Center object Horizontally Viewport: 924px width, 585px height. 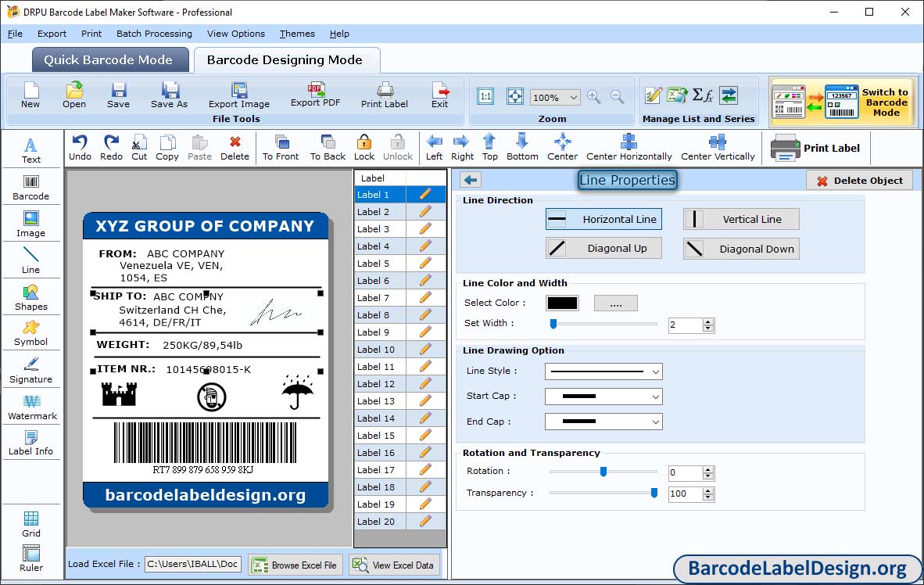pyautogui.click(x=629, y=148)
